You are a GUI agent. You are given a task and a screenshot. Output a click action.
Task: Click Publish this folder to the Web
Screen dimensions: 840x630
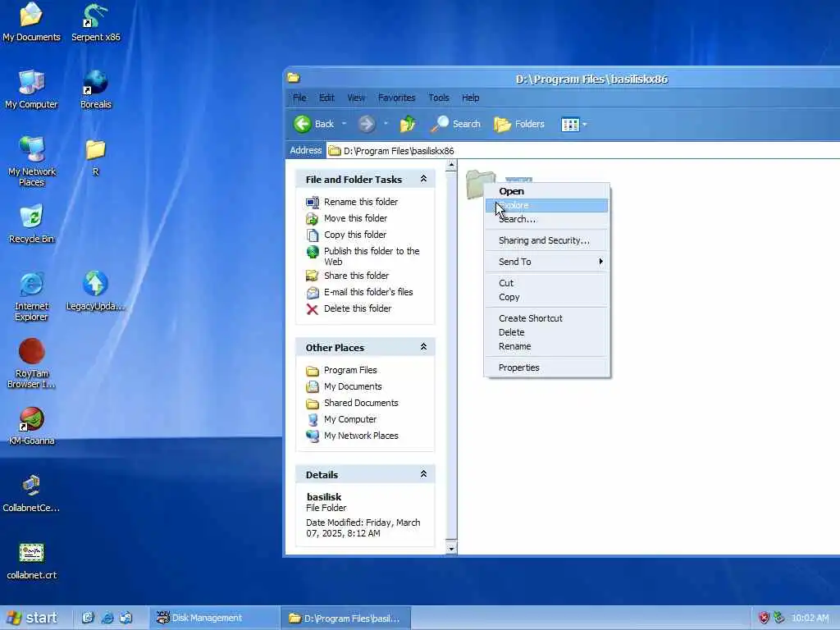point(363,256)
